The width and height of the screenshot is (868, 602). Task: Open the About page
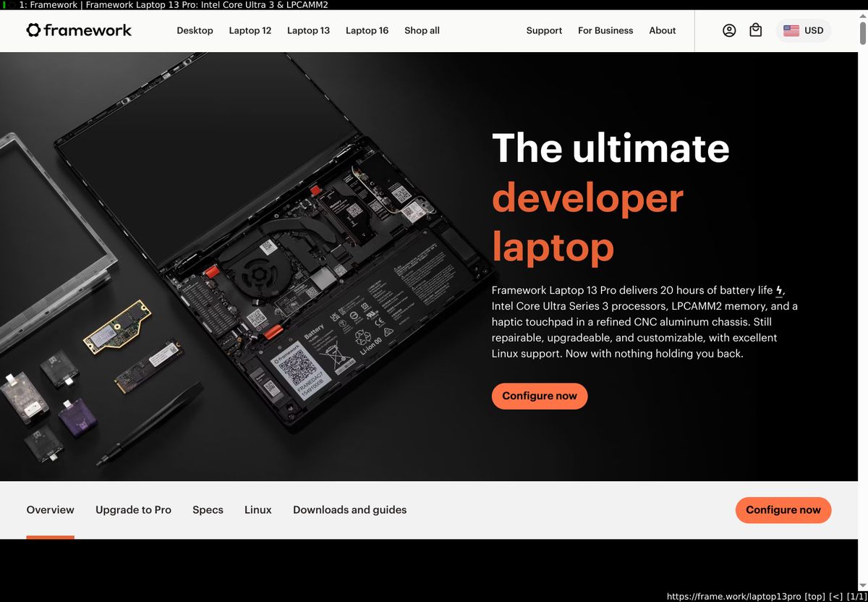pyautogui.click(x=663, y=30)
